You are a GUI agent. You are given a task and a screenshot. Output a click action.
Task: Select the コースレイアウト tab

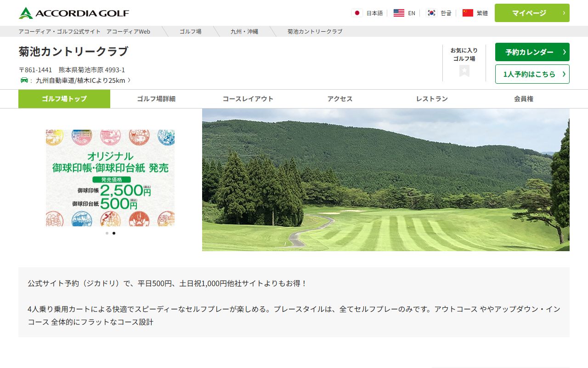point(248,99)
